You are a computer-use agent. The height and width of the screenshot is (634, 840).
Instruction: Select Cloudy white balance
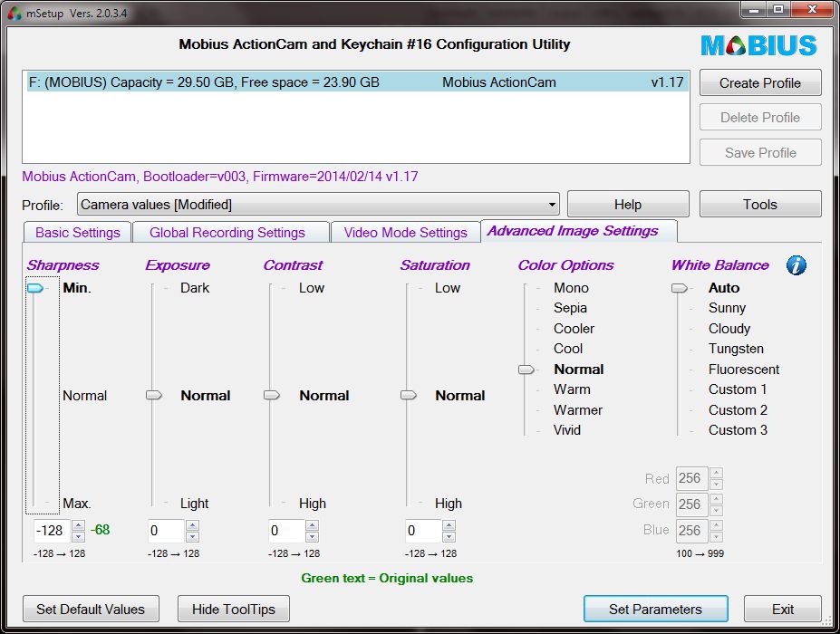tap(729, 328)
